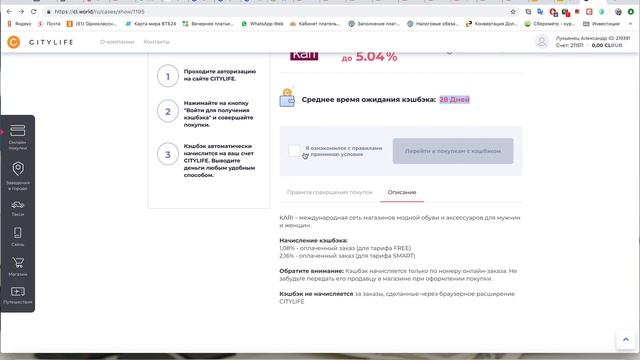640x360 pixels.
Task: Go back in browser history
Action: [x=9, y=11]
